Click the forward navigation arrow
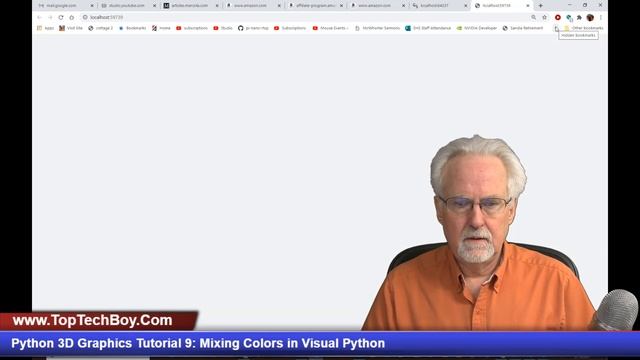 point(50,18)
